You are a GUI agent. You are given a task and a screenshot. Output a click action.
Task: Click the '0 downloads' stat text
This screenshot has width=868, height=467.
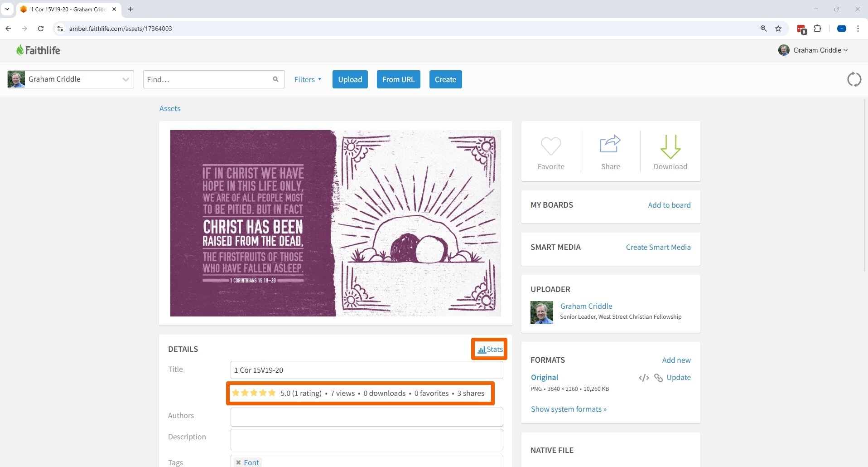[385, 393]
